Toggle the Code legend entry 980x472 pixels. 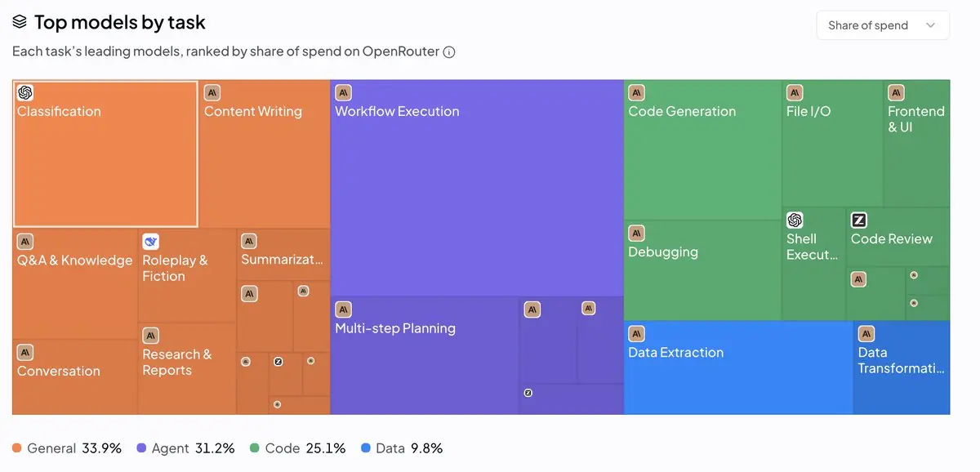coord(297,448)
